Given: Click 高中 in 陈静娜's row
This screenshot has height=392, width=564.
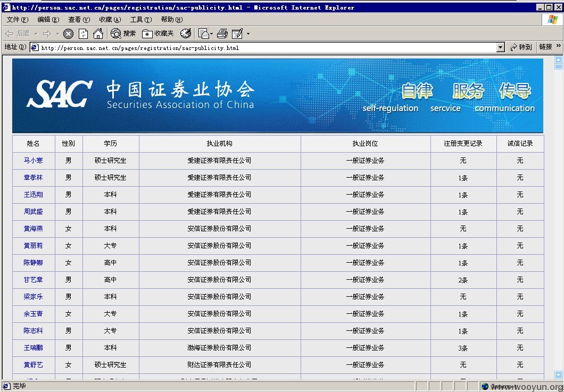Looking at the screenshot, I should click(x=111, y=263).
